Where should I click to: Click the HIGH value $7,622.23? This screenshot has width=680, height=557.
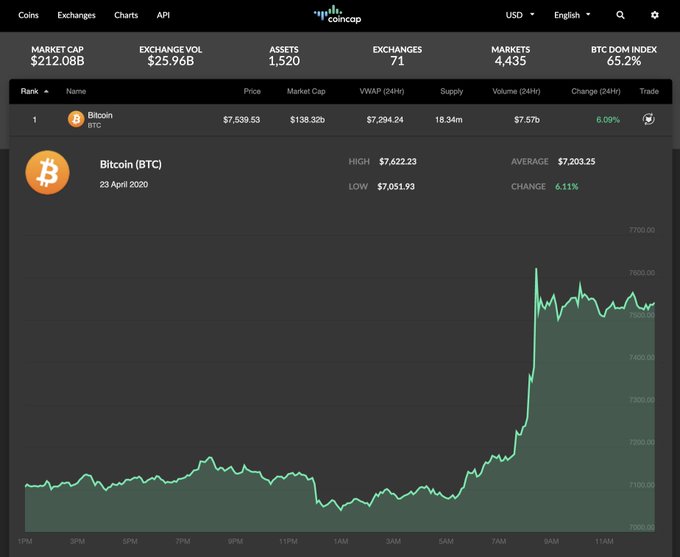398,161
